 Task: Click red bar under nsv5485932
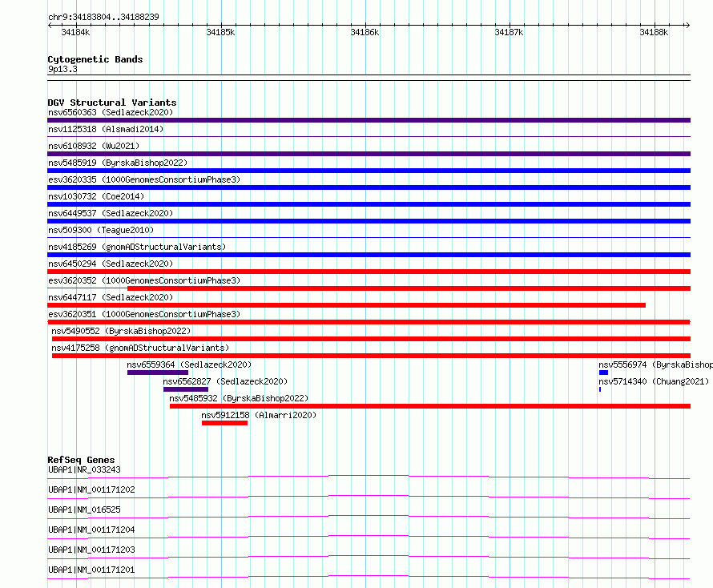point(430,406)
